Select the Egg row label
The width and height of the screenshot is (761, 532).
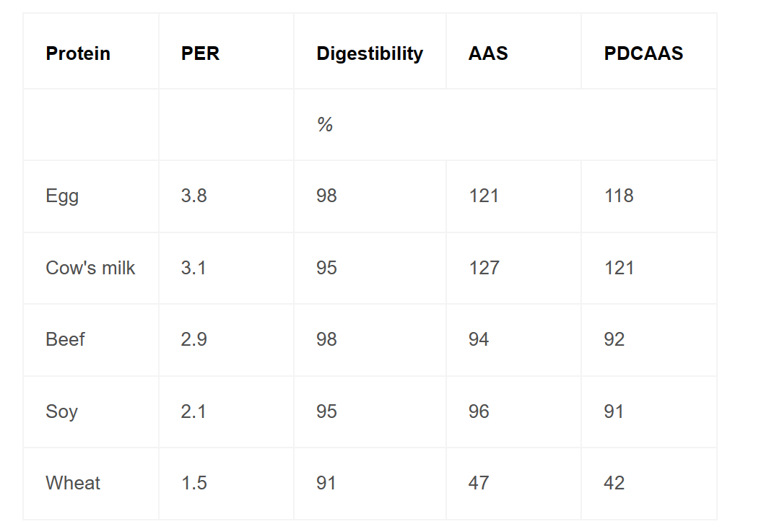click(x=62, y=196)
